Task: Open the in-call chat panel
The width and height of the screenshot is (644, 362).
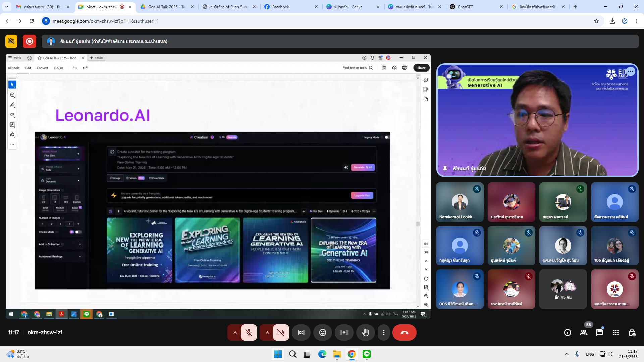Action: (599, 333)
